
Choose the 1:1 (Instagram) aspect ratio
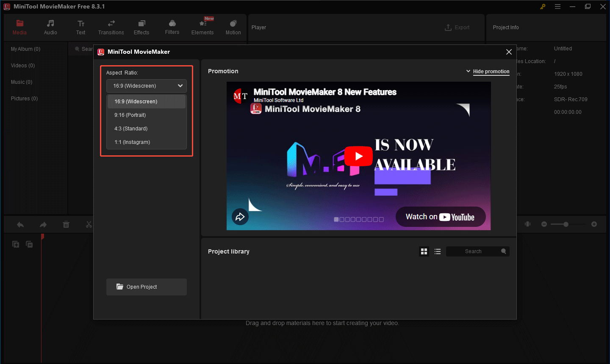click(131, 142)
